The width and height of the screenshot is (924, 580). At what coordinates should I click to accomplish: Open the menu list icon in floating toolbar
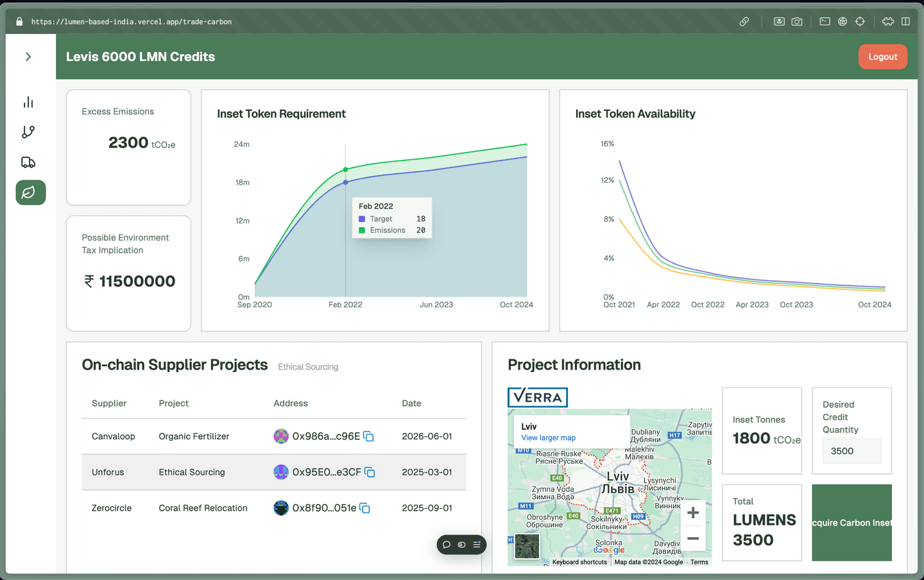pos(477,545)
